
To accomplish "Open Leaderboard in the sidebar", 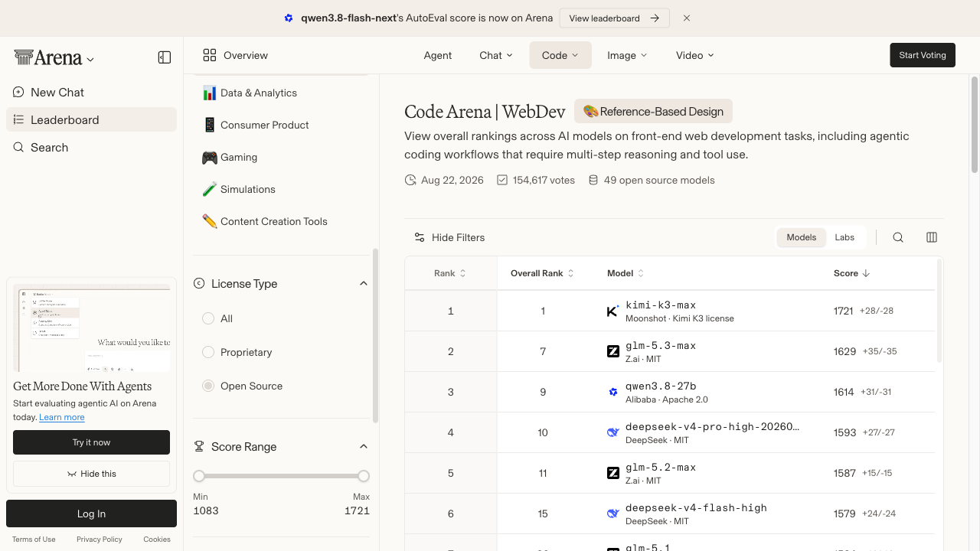I will point(91,120).
